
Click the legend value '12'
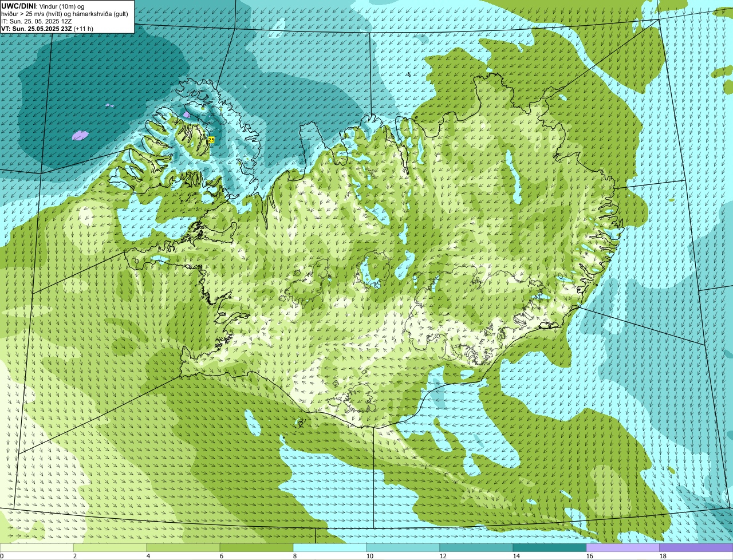[443, 556]
